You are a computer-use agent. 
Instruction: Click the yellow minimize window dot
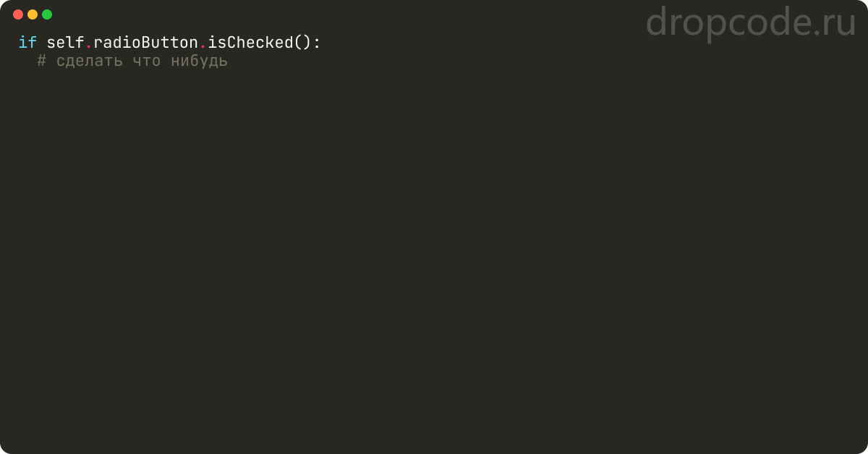click(33, 14)
